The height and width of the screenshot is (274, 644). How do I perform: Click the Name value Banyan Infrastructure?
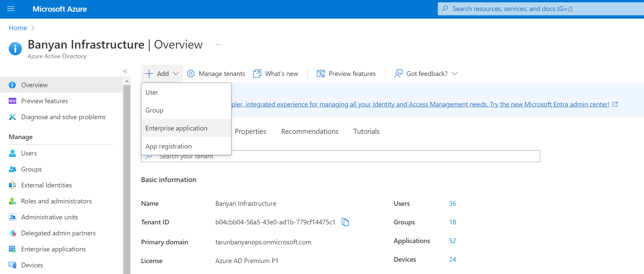(x=245, y=203)
